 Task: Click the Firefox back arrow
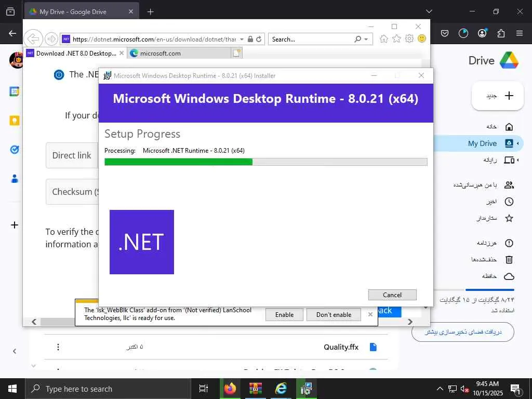pos(12,33)
